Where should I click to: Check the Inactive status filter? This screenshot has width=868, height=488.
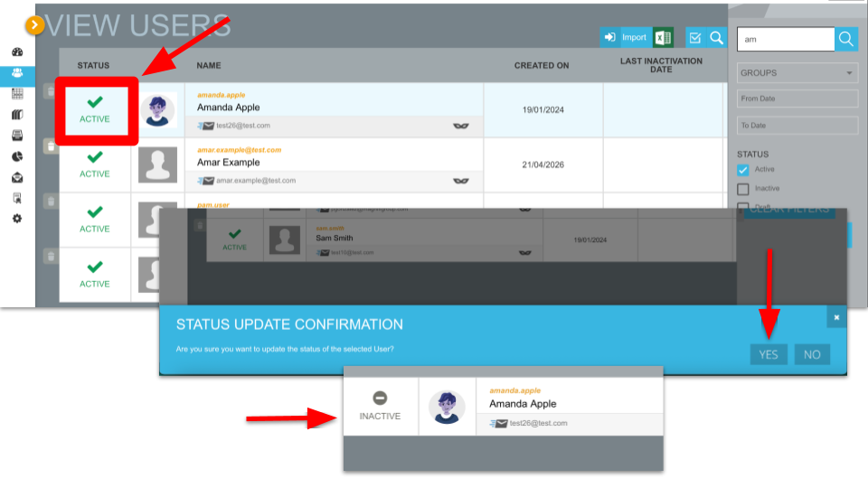[x=743, y=189]
